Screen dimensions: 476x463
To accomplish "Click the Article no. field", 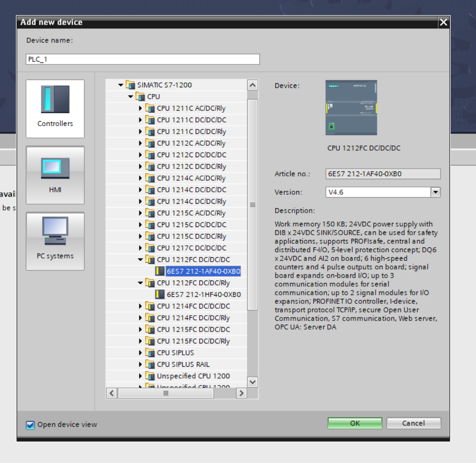I will click(383, 174).
